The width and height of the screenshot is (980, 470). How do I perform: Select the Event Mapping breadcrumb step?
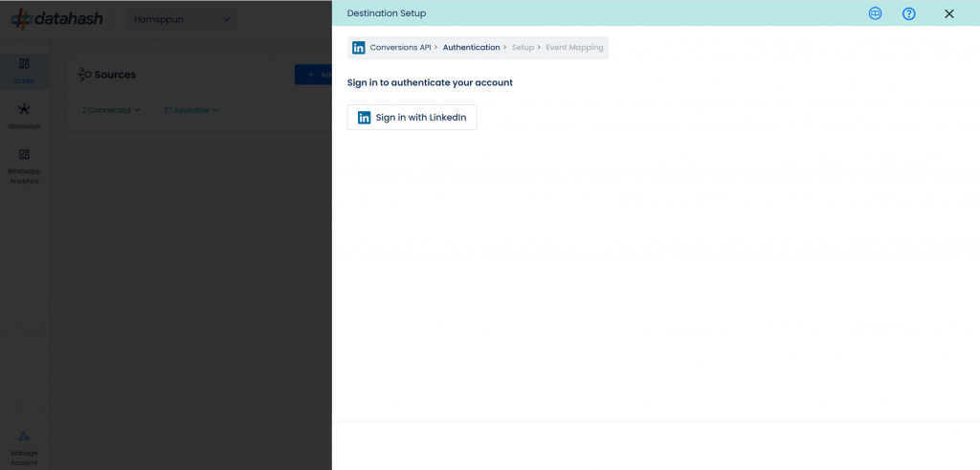click(x=574, y=48)
